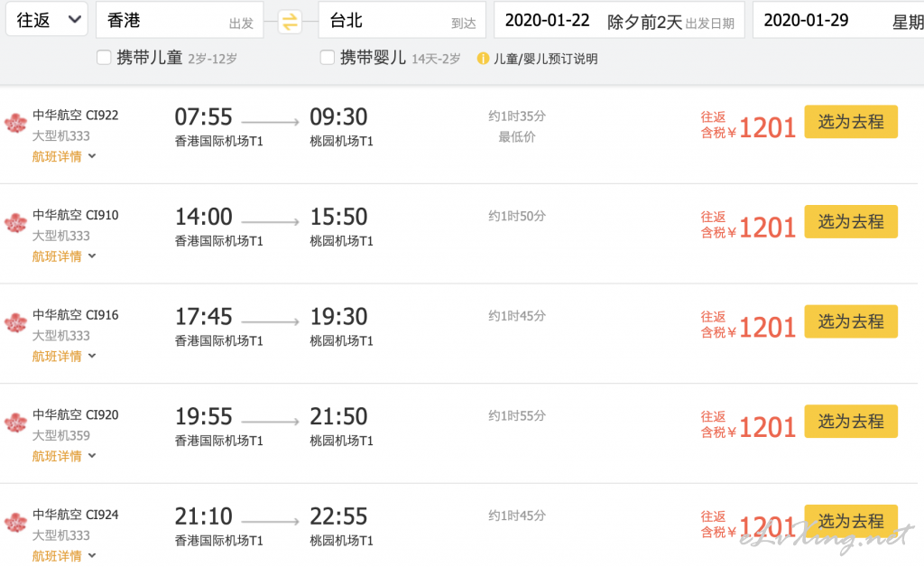Click flight number 中华航空 CI920
Image resolution: width=924 pixels, height=567 pixels.
click(x=76, y=415)
